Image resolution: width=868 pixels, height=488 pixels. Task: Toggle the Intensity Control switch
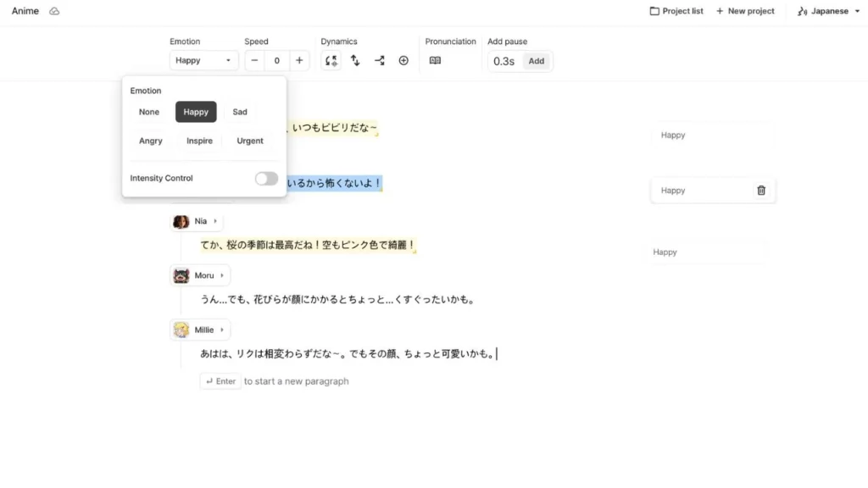tap(266, 178)
